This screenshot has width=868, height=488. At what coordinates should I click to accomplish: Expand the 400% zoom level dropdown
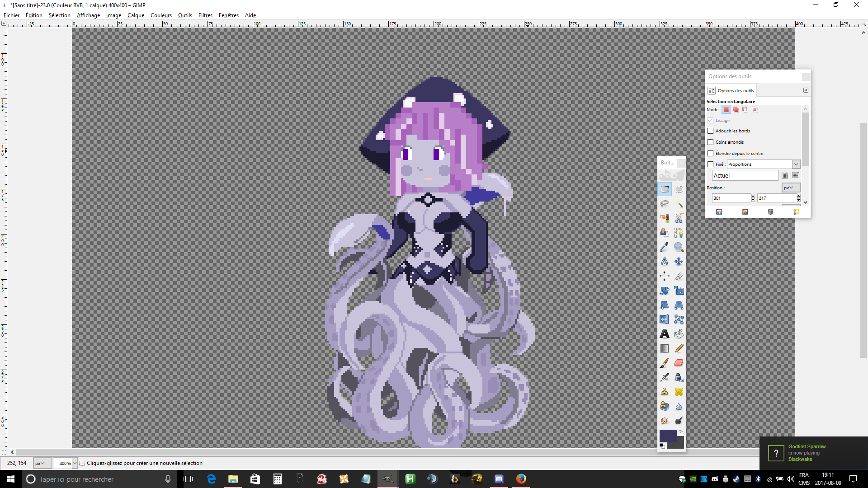(75, 463)
